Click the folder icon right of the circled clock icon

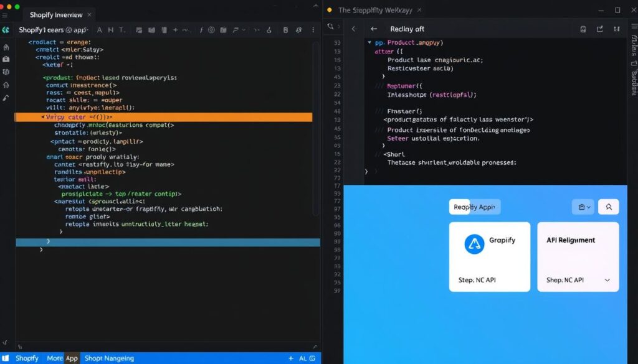pyautogui.click(x=223, y=30)
